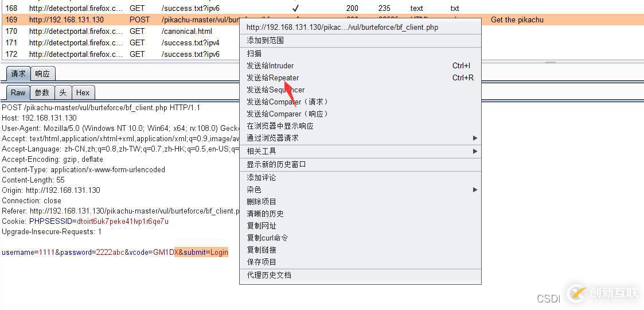Click the POST request line in Raw editor
The image size is (644, 310).
pyautogui.click(x=101, y=108)
